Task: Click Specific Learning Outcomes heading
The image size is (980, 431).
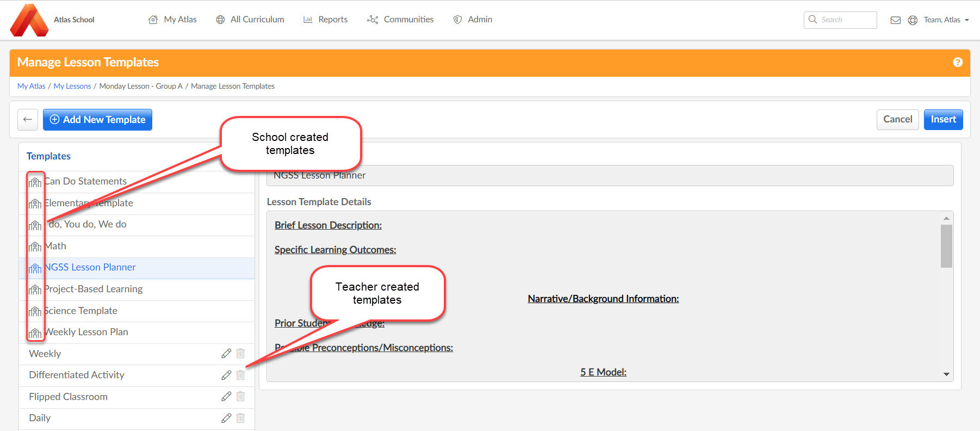Action: (x=335, y=250)
